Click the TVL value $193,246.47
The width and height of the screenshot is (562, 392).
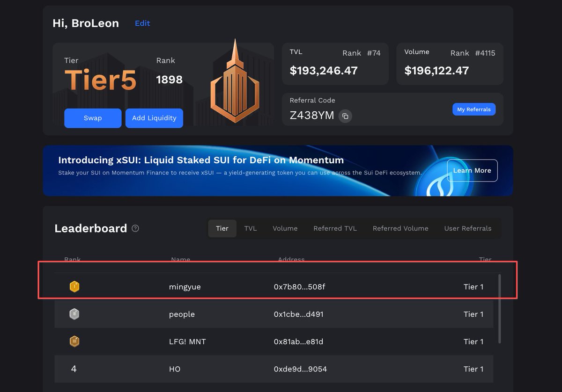pos(324,71)
